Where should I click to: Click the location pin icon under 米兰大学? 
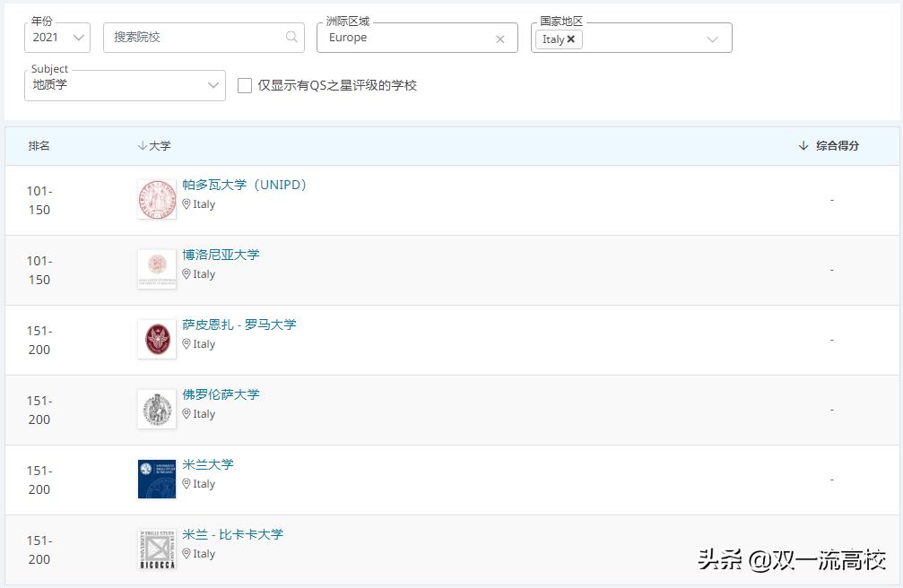(x=187, y=484)
